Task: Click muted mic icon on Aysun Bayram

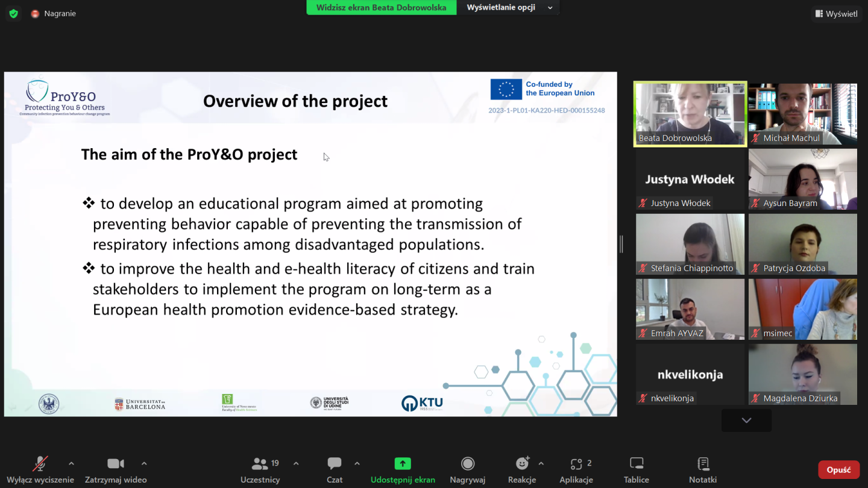Action: 756,203
